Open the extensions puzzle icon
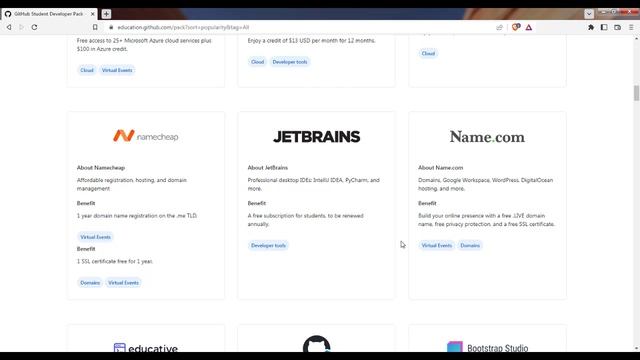The height and width of the screenshot is (360, 640). [x=591, y=27]
